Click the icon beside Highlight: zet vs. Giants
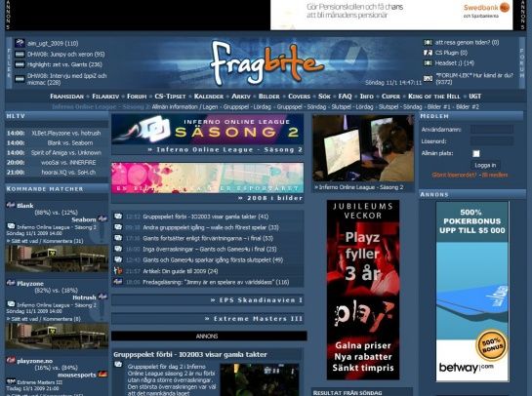 (x=20, y=64)
